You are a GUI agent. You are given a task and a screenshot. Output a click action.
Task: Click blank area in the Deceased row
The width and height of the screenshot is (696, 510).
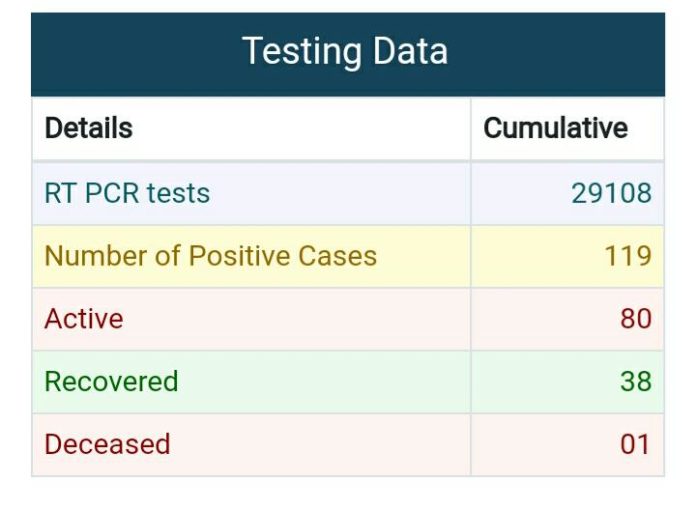pyautogui.click(x=320, y=444)
